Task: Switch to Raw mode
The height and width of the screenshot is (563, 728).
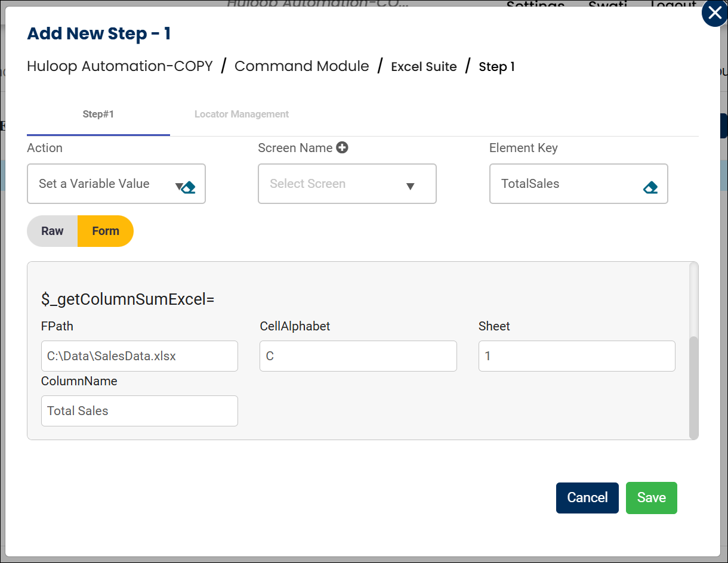Action: 53,231
